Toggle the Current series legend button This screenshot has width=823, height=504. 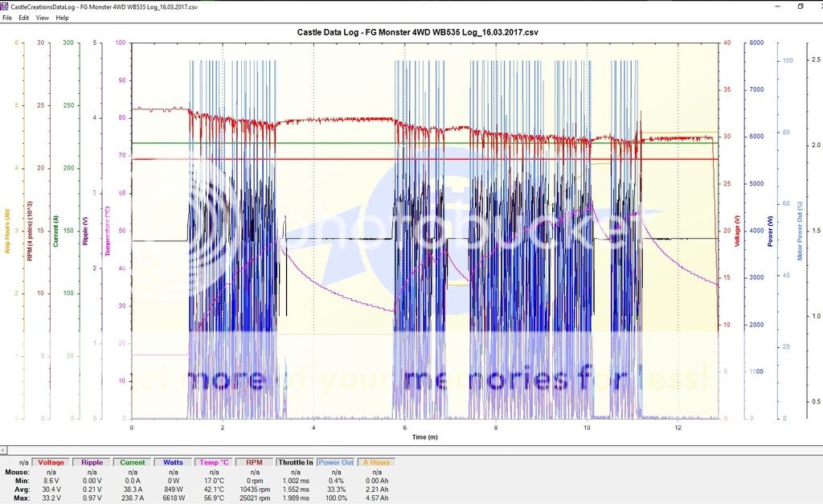point(132,462)
